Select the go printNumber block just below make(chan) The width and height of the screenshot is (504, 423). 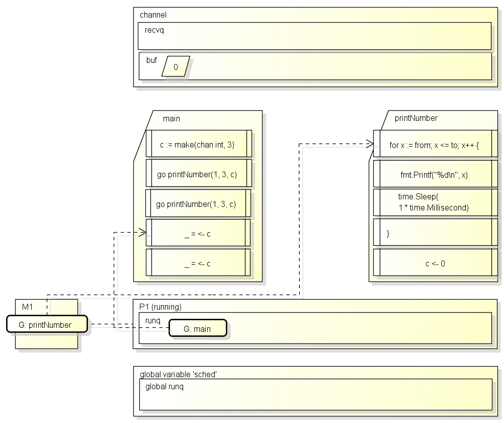tap(199, 173)
